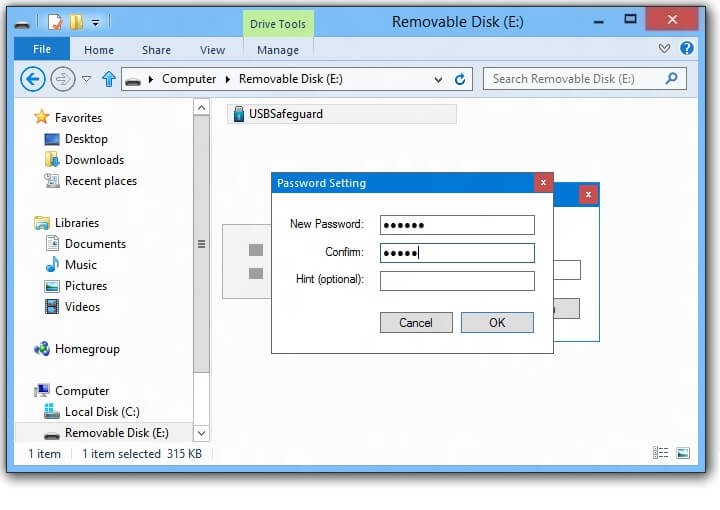
Task: Open the View ribbon tab
Action: [x=212, y=50]
